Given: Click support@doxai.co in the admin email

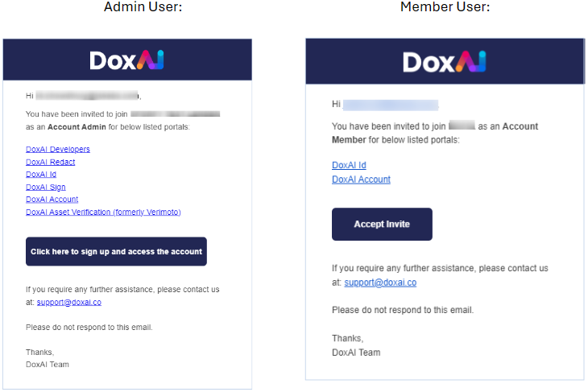Looking at the screenshot, I should (x=69, y=302).
